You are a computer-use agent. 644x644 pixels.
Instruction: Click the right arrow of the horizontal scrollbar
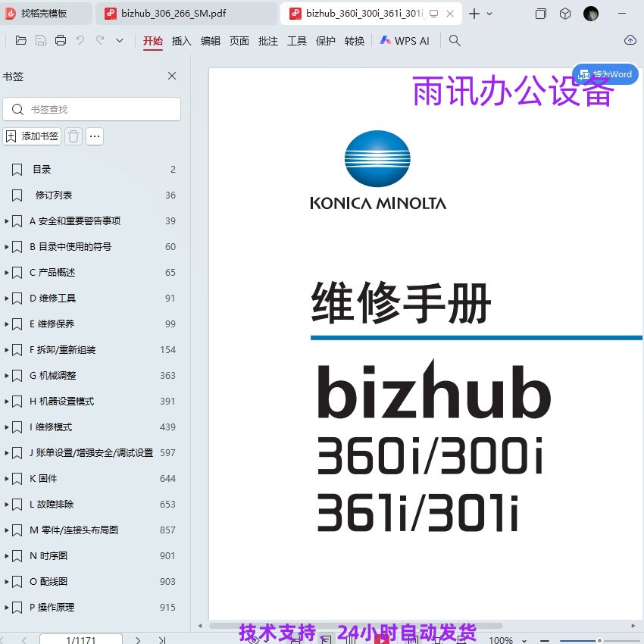pos(633,626)
